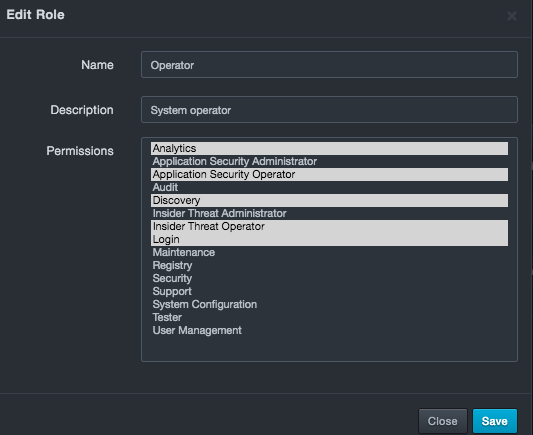Deselect the Login permission
This screenshot has height=435, width=533.
point(329,239)
